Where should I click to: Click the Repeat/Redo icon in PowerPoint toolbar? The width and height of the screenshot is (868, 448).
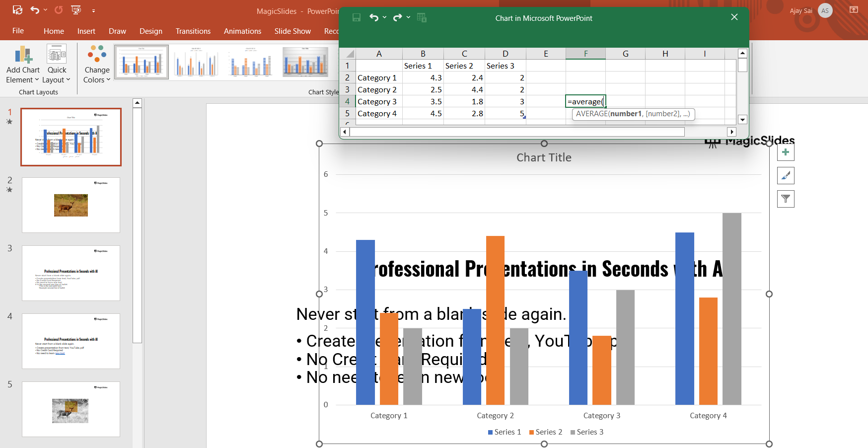pos(59,10)
